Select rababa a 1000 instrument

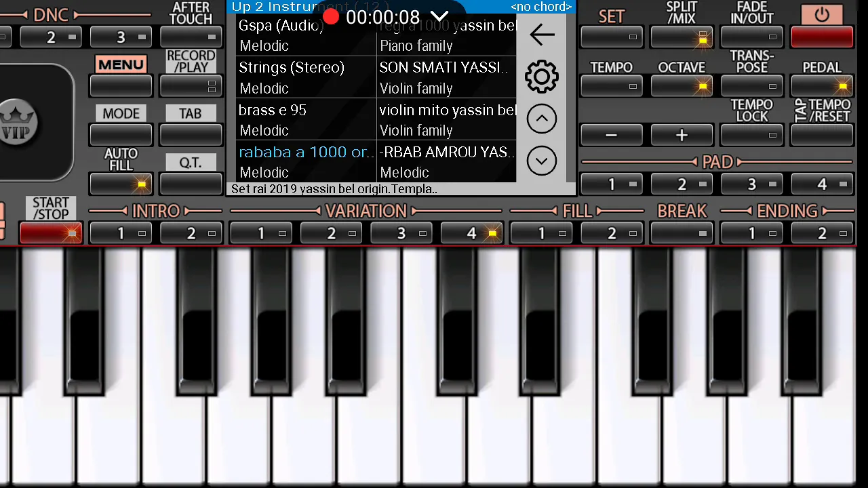307,161
